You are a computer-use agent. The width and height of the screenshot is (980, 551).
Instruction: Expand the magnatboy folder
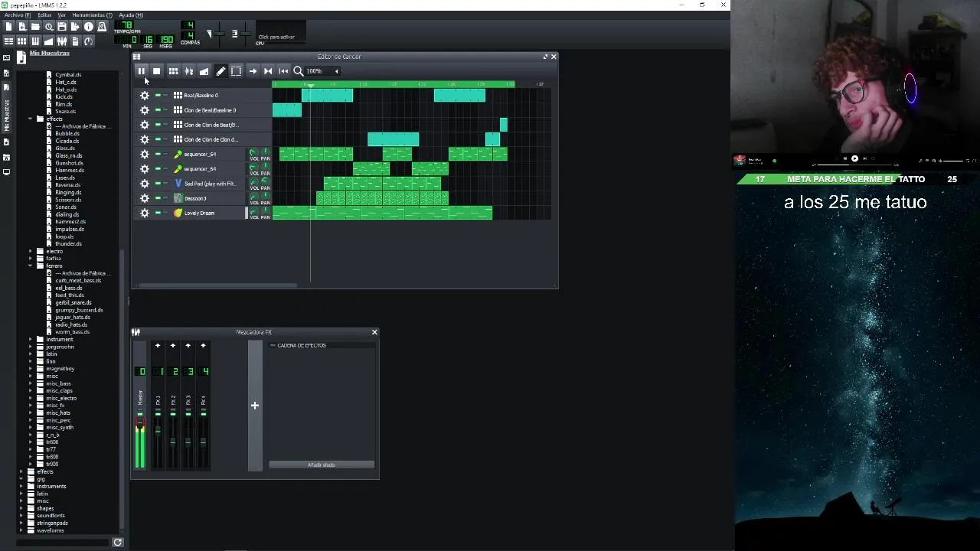(x=31, y=369)
